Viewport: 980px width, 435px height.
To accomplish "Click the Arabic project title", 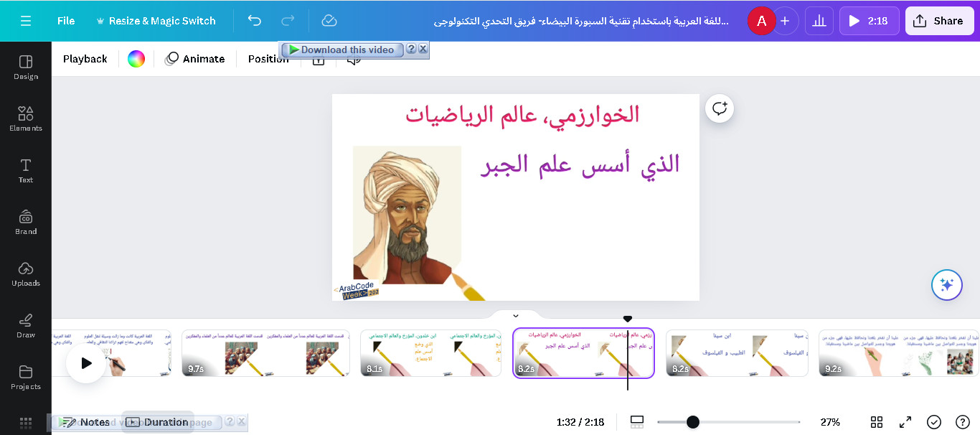I will 581,21.
